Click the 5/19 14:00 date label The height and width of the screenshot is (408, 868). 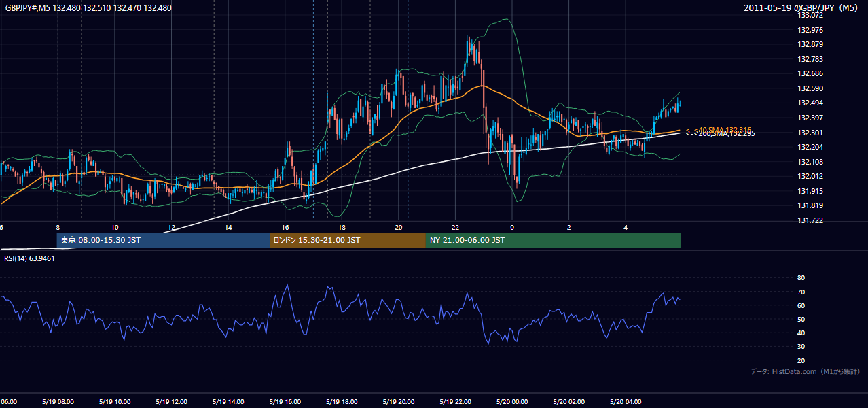click(x=228, y=402)
